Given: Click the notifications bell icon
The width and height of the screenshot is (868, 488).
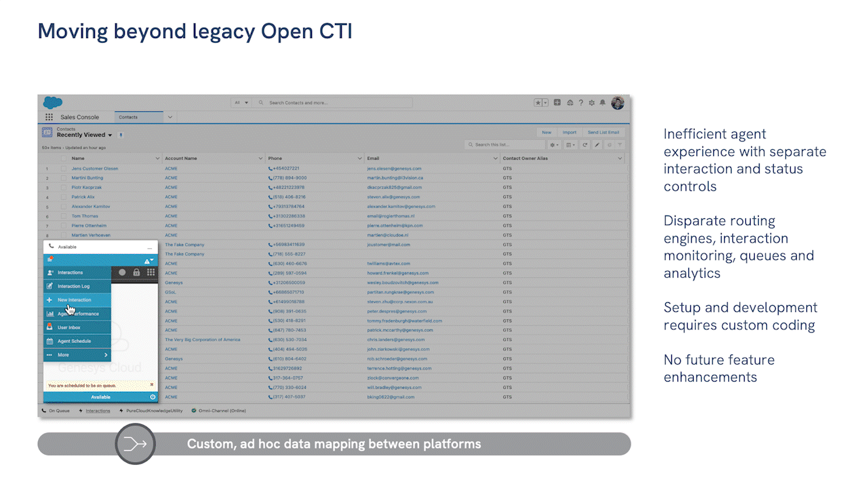Looking at the screenshot, I should click(x=602, y=103).
